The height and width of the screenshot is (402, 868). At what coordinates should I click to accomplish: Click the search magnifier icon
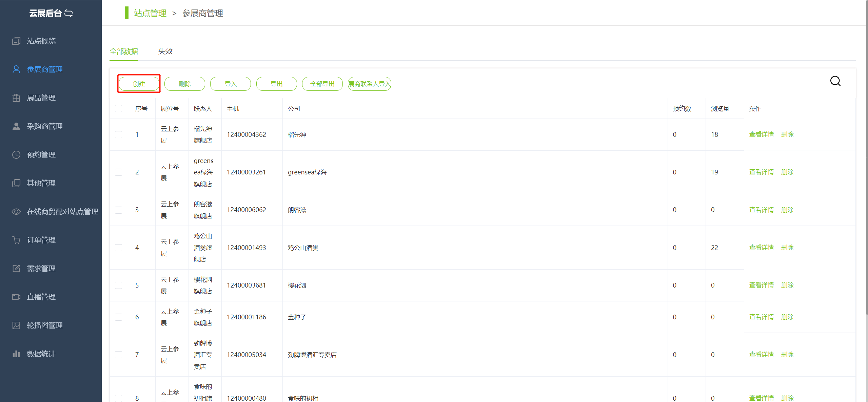(x=835, y=81)
